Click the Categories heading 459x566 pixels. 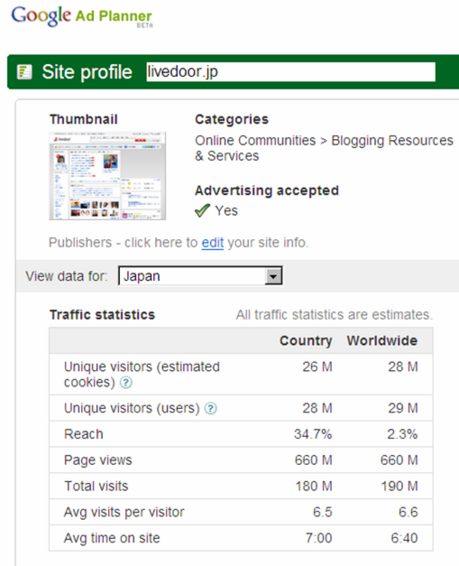coord(232,119)
